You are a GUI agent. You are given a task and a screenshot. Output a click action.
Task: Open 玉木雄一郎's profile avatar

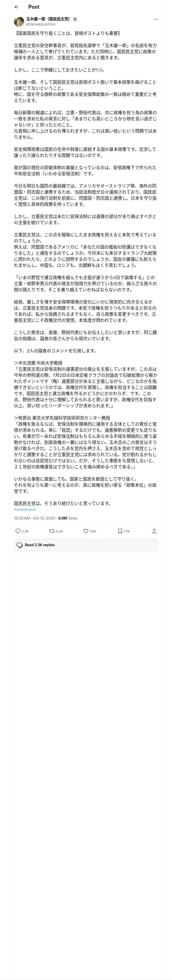pyautogui.click(x=19, y=21)
